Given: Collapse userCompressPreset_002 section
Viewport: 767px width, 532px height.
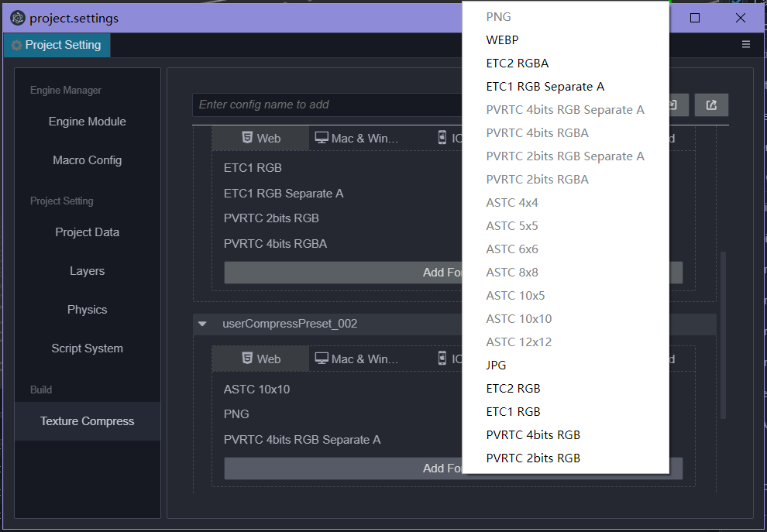Looking at the screenshot, I should click(202, 324).
